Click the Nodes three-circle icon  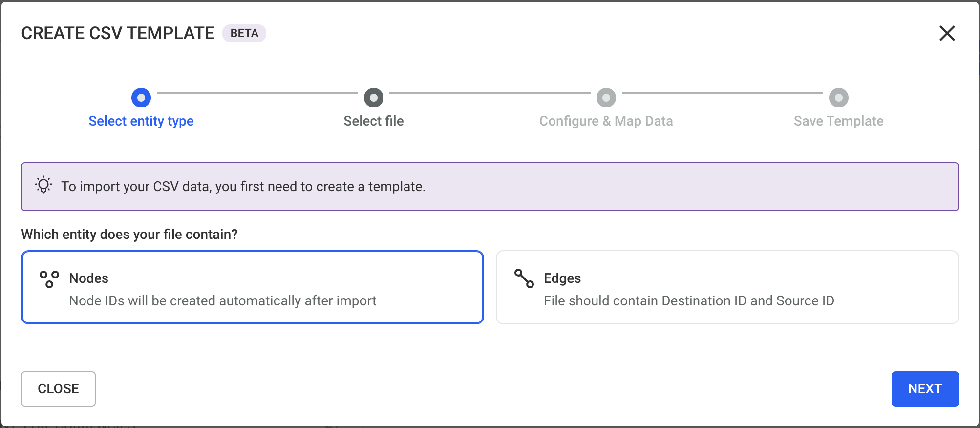pos(49,279)
